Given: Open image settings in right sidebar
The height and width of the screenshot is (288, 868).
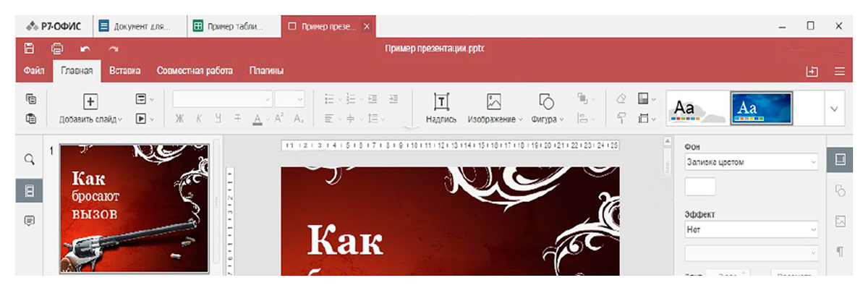Looking at the screenshot, I should click(840, 221).
